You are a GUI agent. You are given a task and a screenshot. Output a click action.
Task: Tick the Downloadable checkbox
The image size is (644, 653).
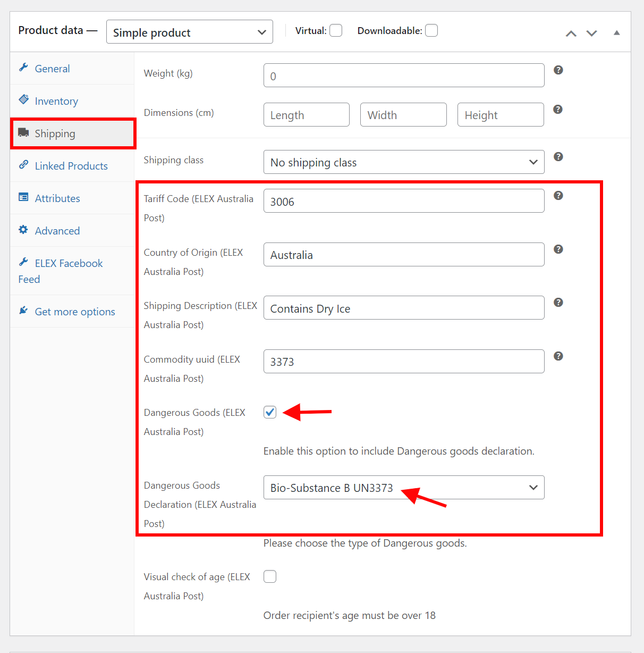pyautogui.click(x=431, y=31)
